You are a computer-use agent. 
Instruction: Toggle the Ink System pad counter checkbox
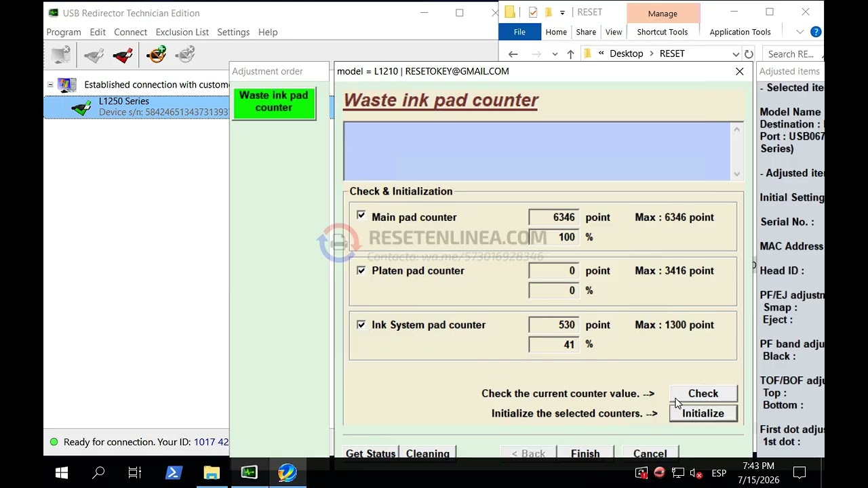point(361,324)
